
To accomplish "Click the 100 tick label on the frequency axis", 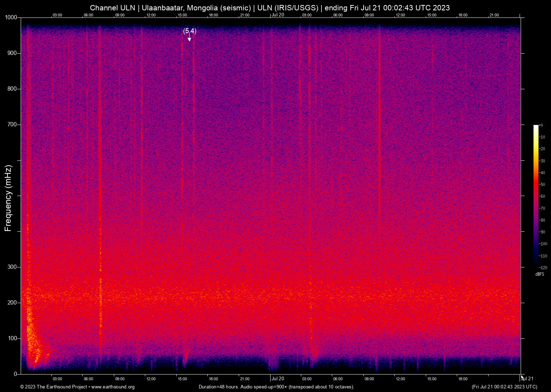I will click(x=12, y=338).
